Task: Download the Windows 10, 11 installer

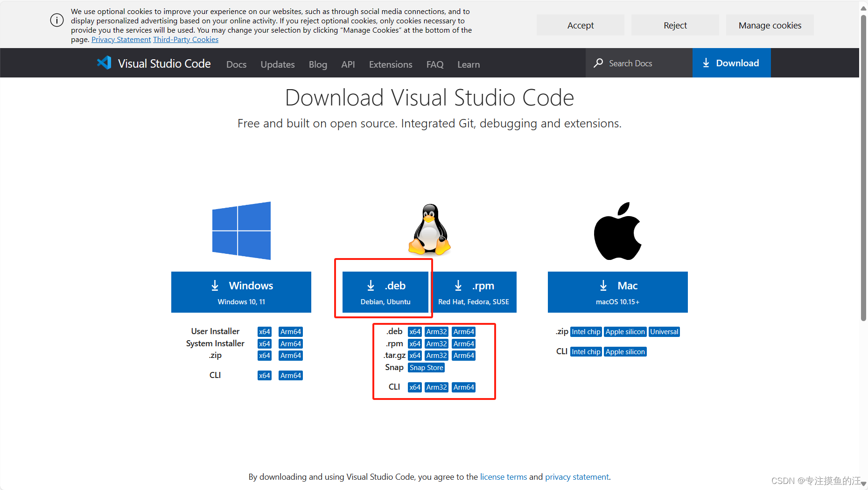Action: click(x=241, y=292)
